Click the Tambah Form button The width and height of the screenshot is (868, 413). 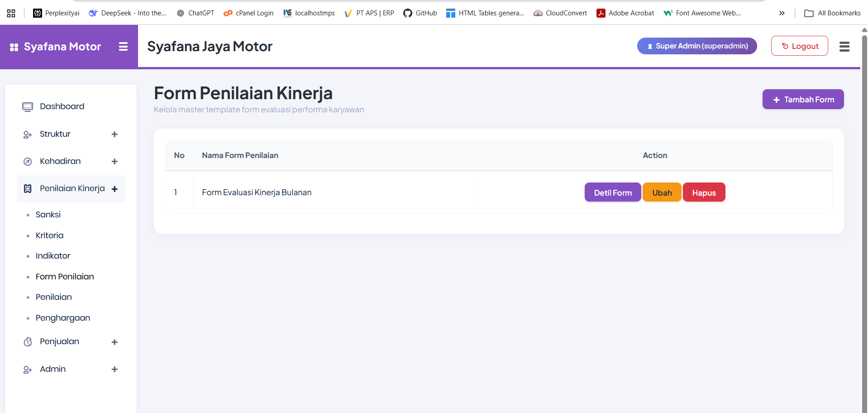tap(803, 99)
